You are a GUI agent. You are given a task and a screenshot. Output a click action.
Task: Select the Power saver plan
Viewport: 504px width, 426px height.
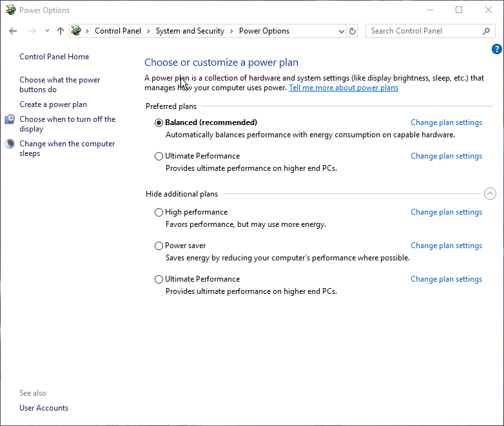click(x=159, y=246)
